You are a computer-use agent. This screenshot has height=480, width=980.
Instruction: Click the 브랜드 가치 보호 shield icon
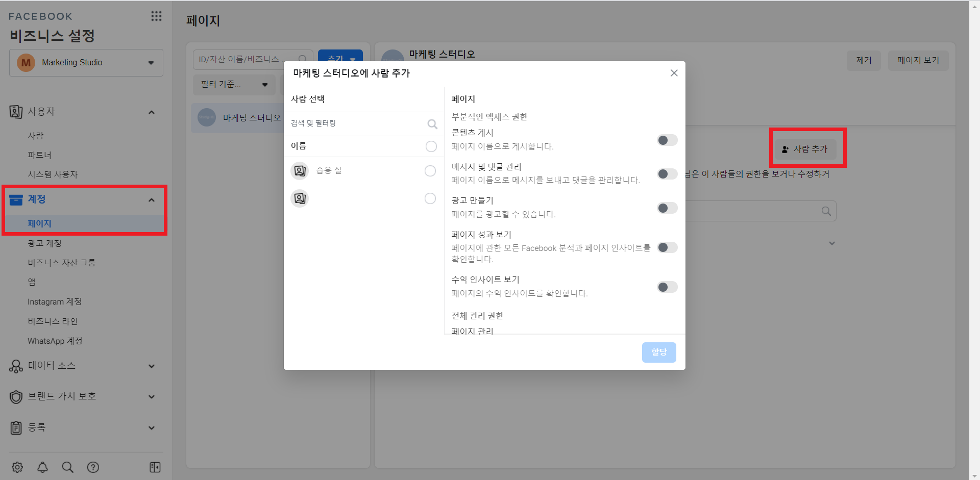pyautogui.click(x=16, y=396)
